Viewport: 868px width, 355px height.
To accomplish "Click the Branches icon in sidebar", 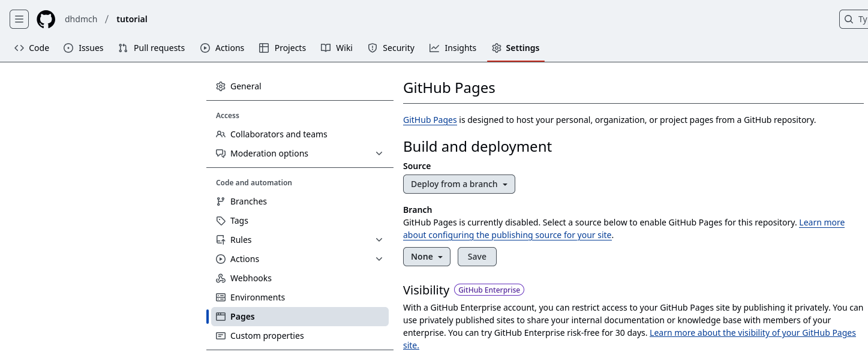I will click(221, 201).
